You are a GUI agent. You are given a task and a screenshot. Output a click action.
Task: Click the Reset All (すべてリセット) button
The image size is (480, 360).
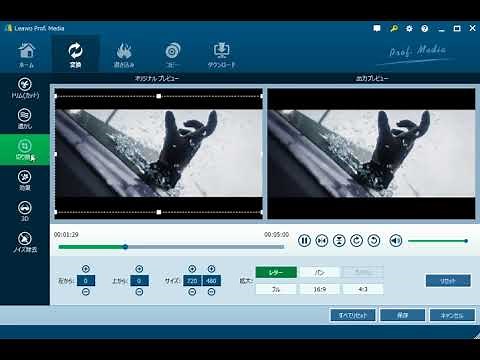click(x=353, y=315)
